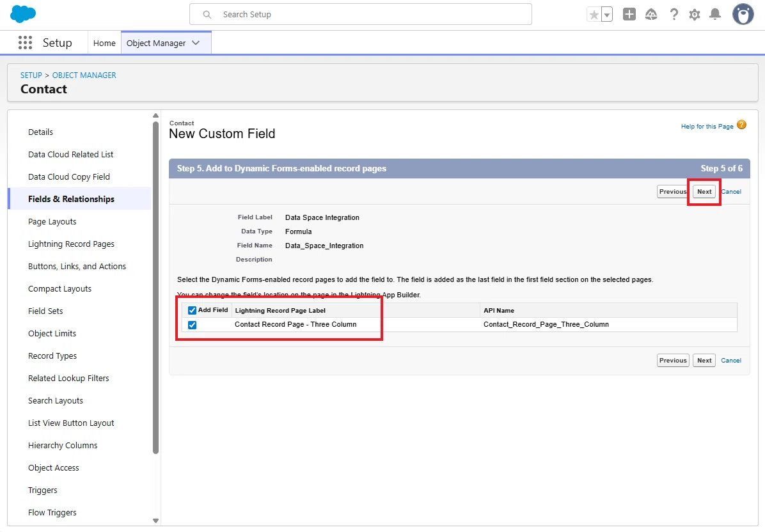Follow the OBJECT MANAGER breadcrumb link
The image size is (765, 532).
[84, 75]
